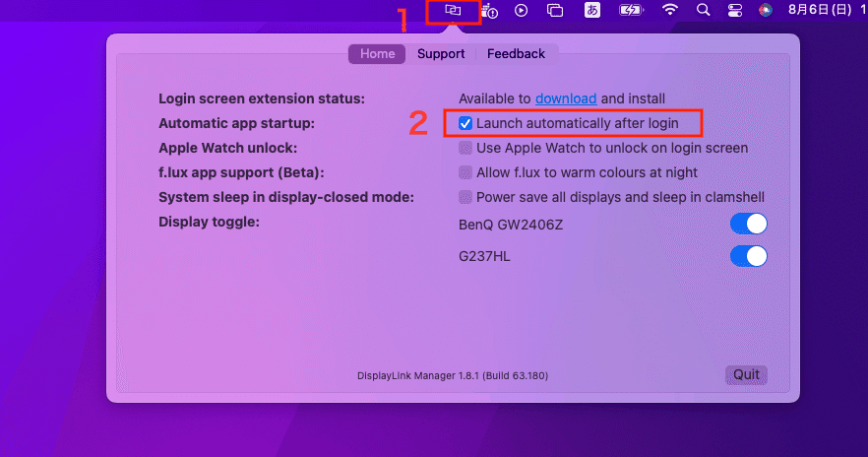The image size is (868, 457).
Task: Switch the Japanese input source icon
Action: tap(592, 10)
